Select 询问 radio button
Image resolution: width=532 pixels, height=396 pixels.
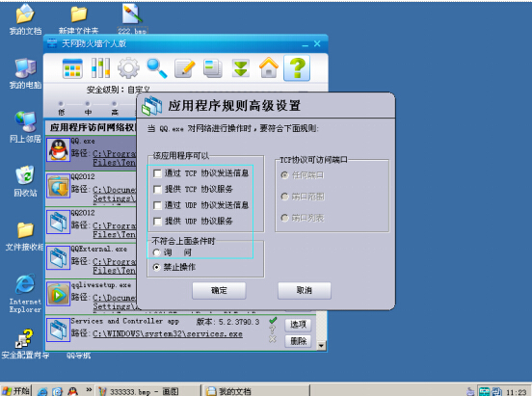[156, 252]
